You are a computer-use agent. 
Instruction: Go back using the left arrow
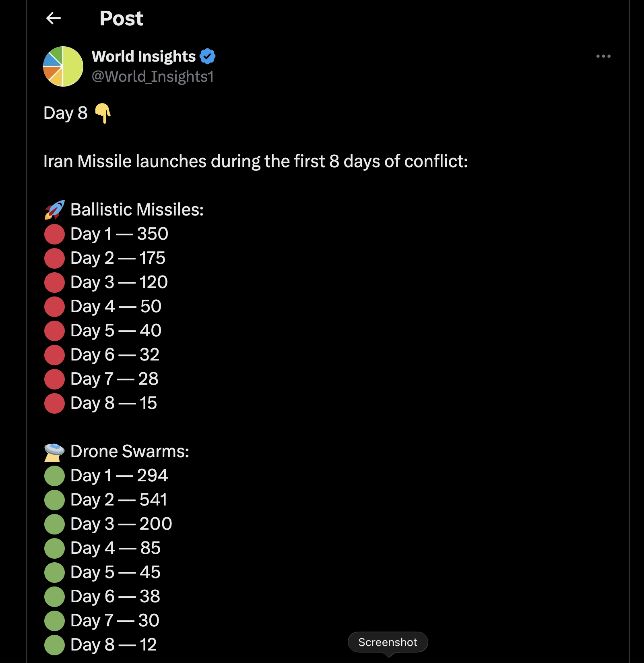pos(53,18)
